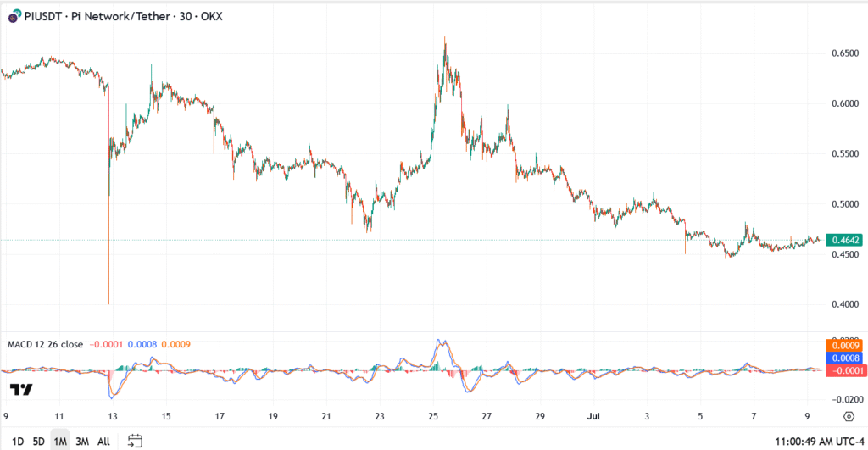Switch to the 5D time range
The width and height of the screenshot is (868, 450).
39,442
